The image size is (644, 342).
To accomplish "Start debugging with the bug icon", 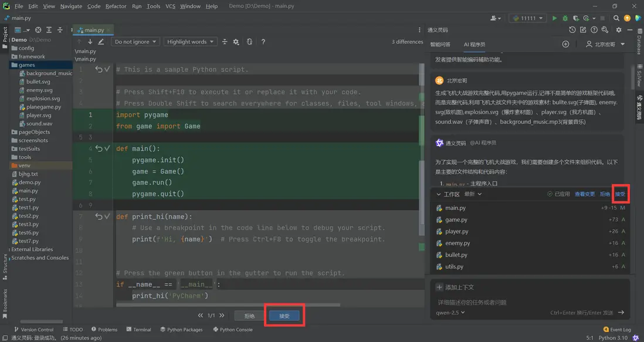I will click(565, 18).
